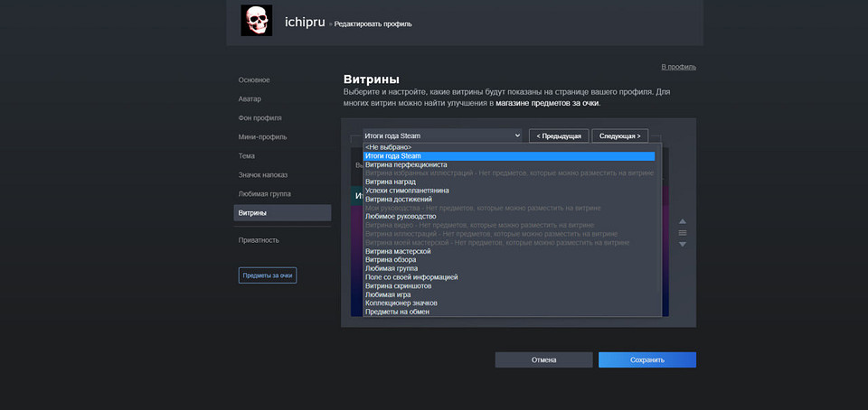Move showcase up with the up arrow
Viewport: 868px width, 410px height.
click(x=683, y=221)
